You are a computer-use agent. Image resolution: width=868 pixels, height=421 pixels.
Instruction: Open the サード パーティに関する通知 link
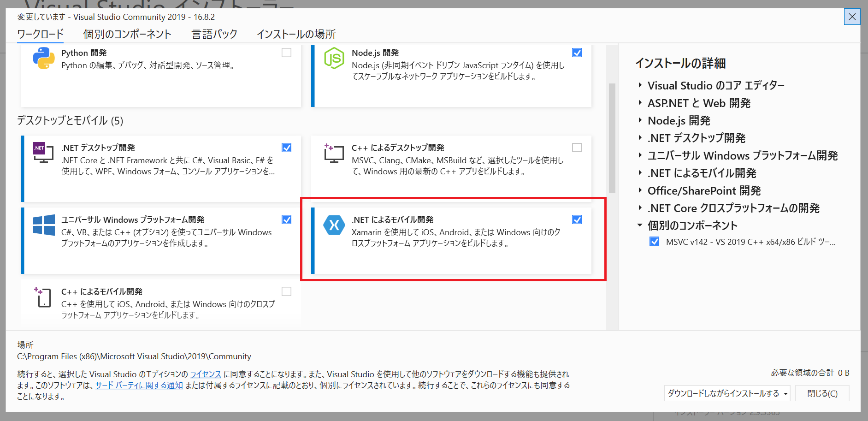coord(139,385)
